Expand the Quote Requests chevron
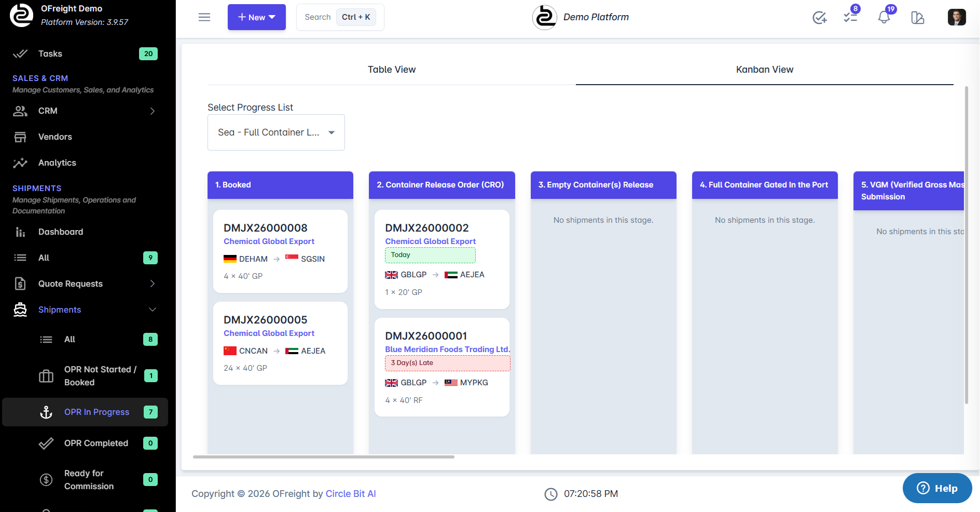 pos(152,284)
